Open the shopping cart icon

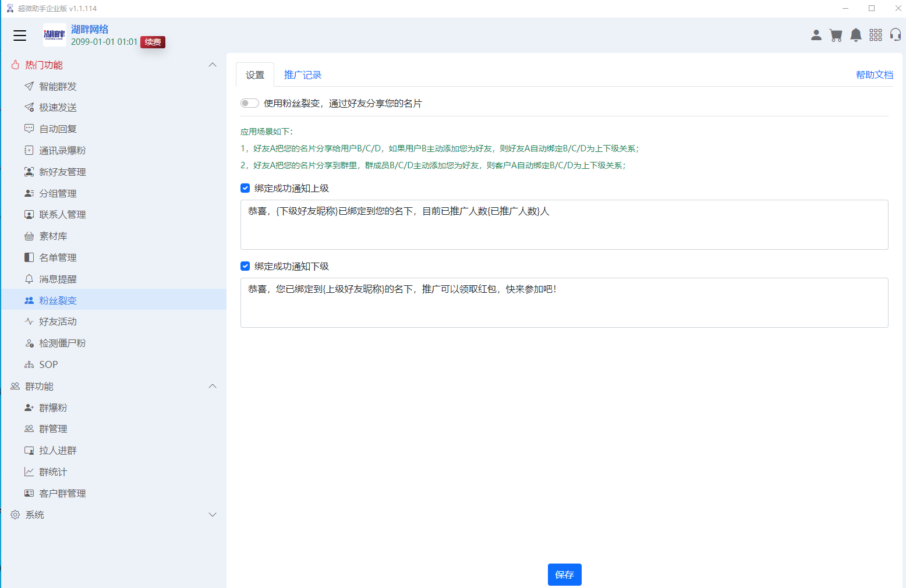(x=836, y=35)
